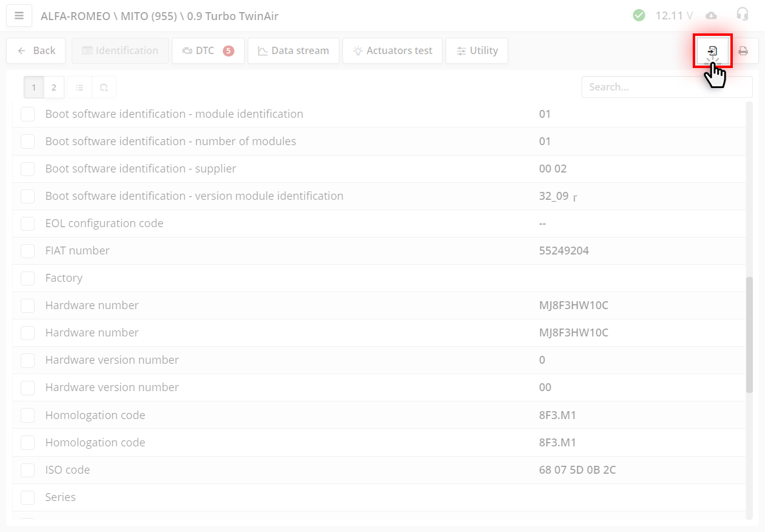Click inside the Search field
This screenshot has width=765, height=532.
pyautogui.click(x=667, y=87)
